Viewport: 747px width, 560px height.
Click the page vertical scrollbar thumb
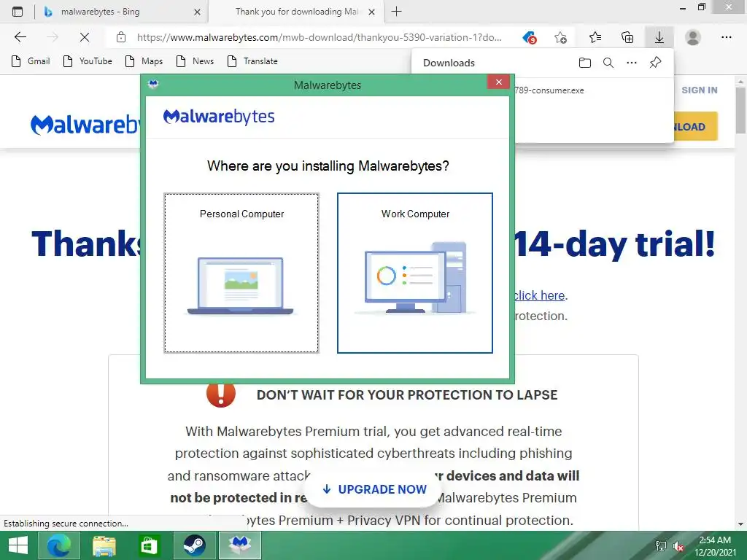click(740, 111)
